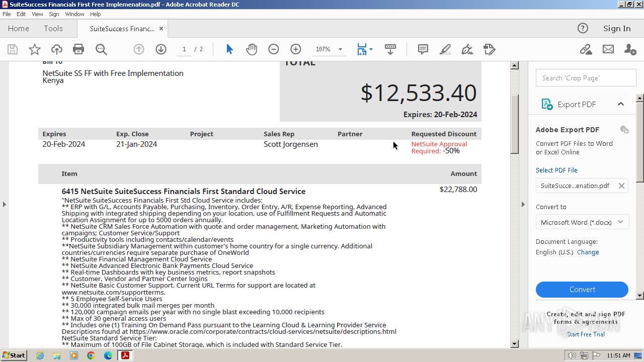644x362 pixels.
Task: Click the Start Free Trial link
Action: pyautogui.click(x=586, y=334)
